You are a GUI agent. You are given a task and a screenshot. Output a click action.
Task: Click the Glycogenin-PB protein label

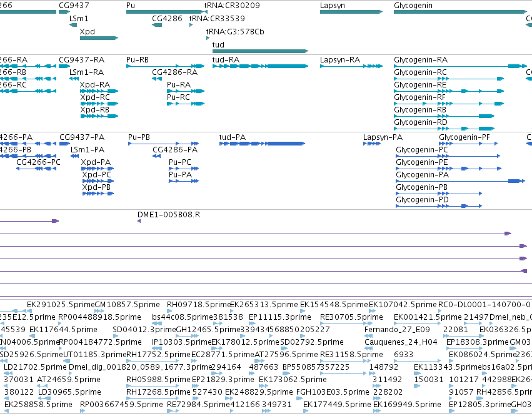422,188
